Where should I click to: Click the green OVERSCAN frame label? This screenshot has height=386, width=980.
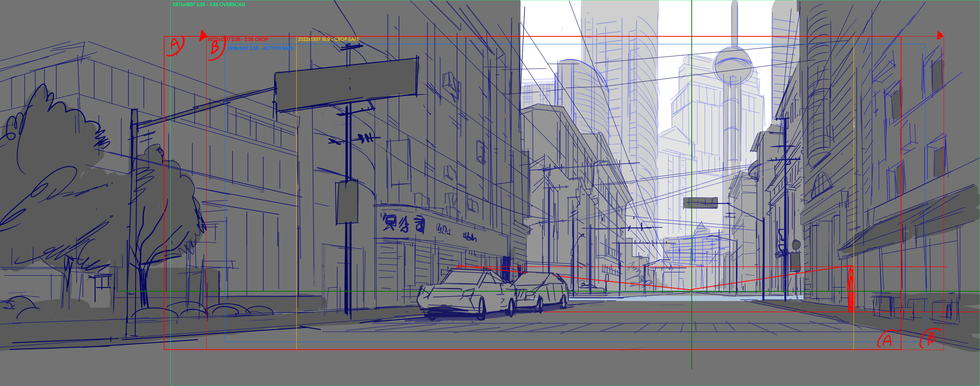click(208, 5)
